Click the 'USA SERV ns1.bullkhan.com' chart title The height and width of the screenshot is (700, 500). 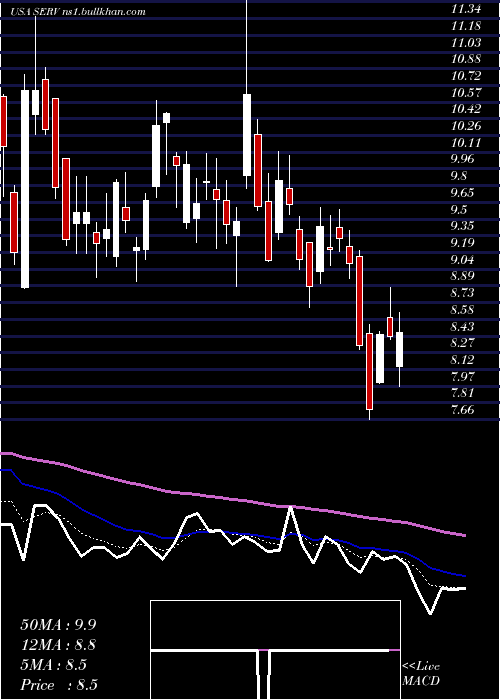78,12
